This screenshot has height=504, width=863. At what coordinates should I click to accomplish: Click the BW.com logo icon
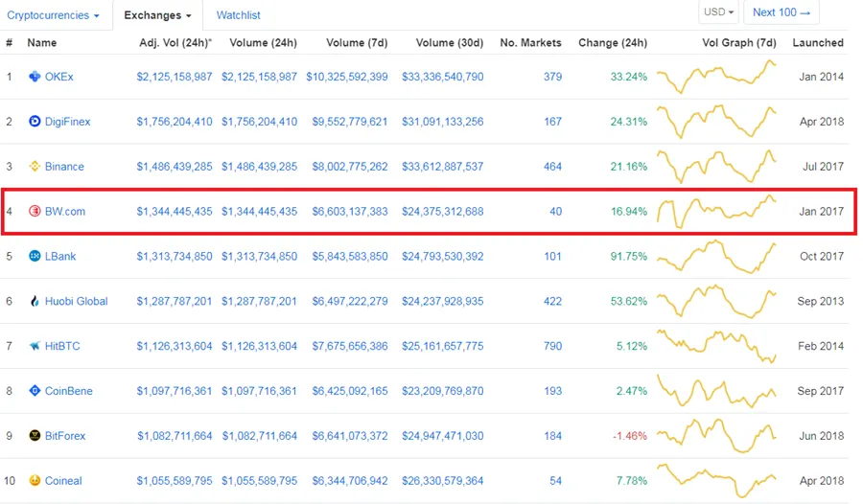35,211
